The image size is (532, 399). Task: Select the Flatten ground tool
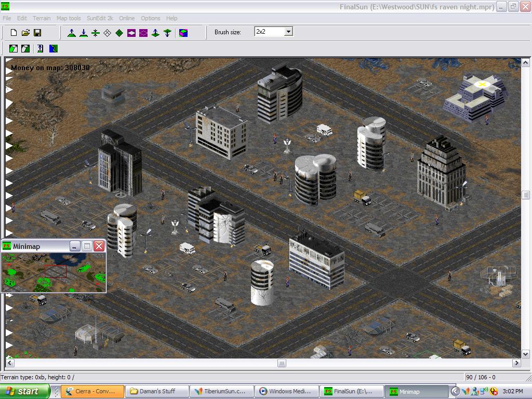pyautogui.click(x=96, y=33)
